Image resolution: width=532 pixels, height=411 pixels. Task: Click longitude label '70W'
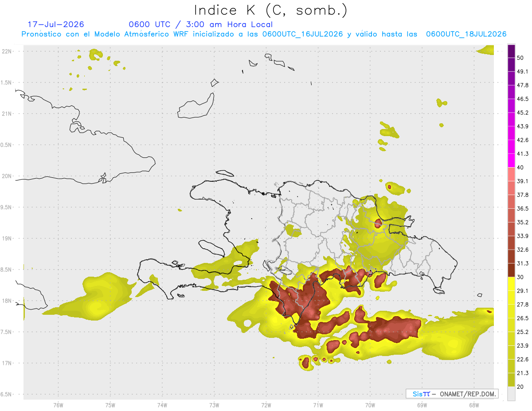tap(370, 405)
